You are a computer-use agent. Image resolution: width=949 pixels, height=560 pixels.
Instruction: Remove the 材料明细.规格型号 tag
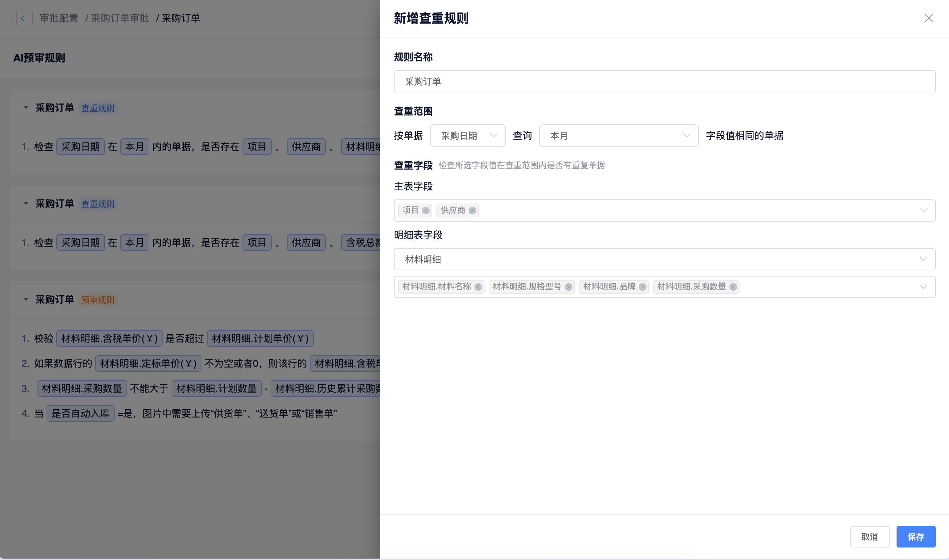click(568, 287)
